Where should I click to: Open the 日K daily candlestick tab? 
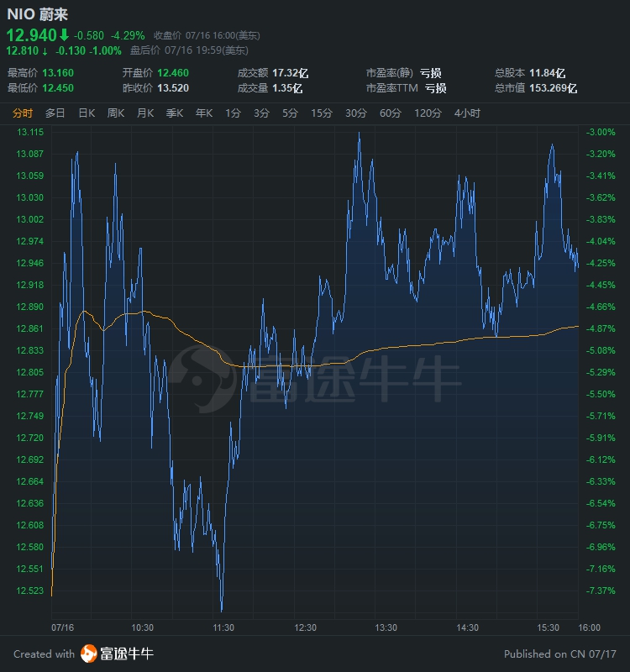click(x=87, y=113)
